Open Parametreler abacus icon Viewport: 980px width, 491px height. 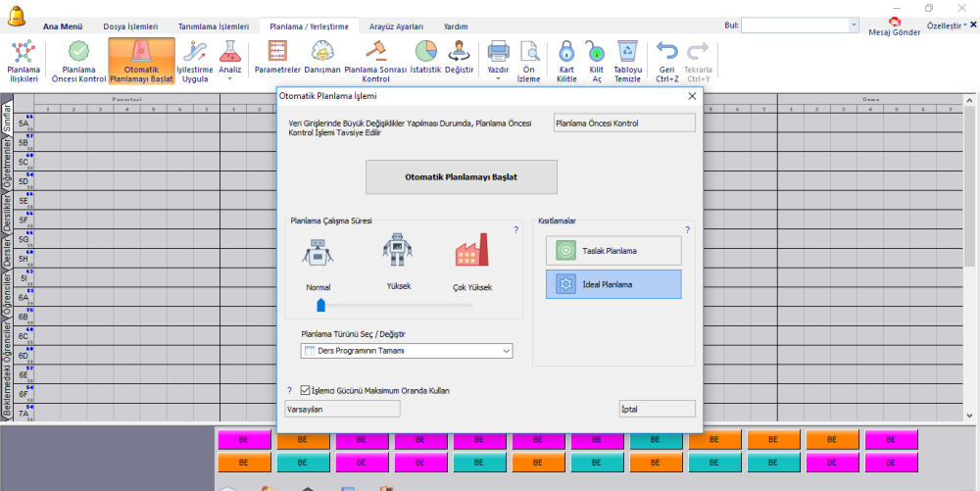tap(277, 58)
